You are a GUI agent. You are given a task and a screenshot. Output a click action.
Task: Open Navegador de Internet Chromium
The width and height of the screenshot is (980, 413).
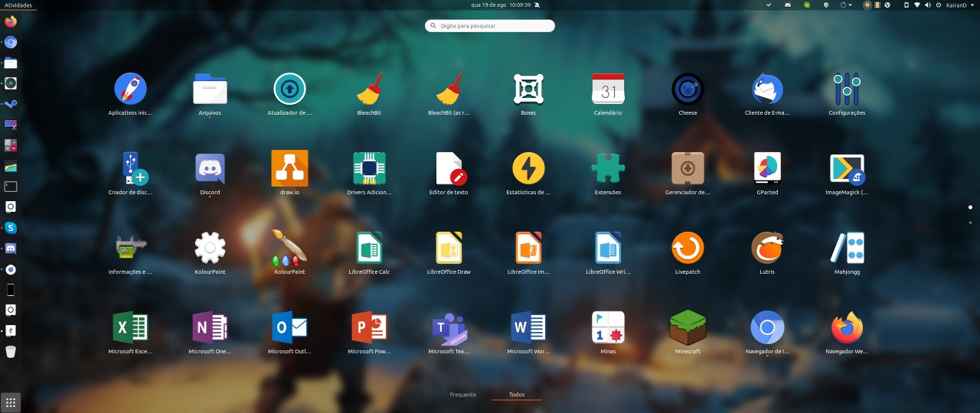coord(767,327)
